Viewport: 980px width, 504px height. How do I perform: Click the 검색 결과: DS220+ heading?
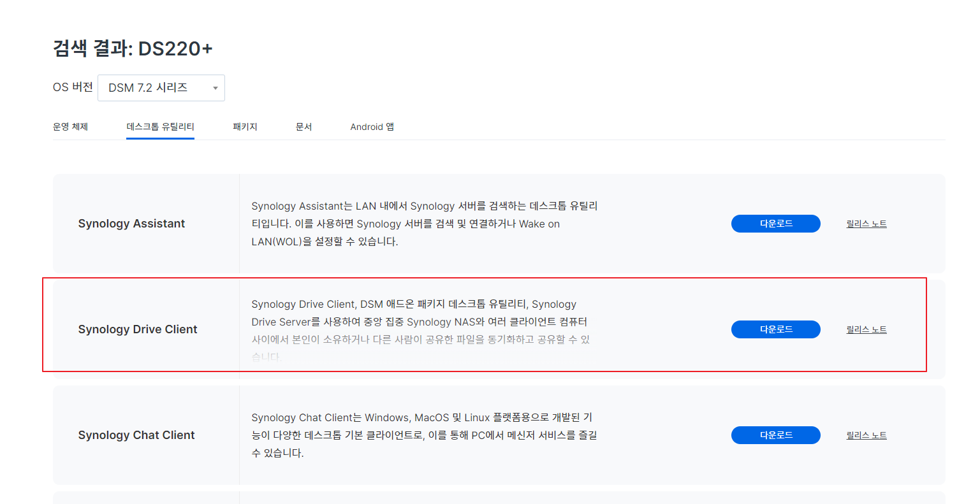[x=133, y=48]
